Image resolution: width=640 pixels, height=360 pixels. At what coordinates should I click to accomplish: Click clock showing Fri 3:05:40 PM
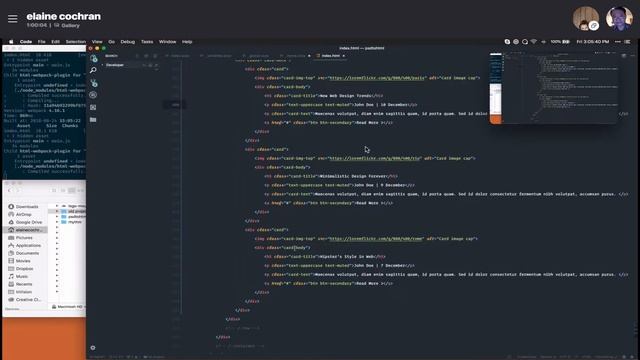[593, 42]
